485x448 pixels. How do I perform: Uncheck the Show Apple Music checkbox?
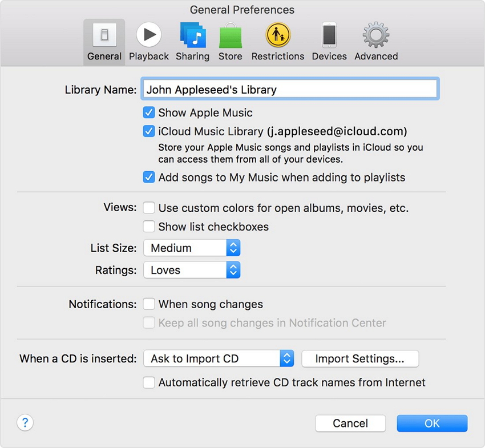(x=149, y=112)
